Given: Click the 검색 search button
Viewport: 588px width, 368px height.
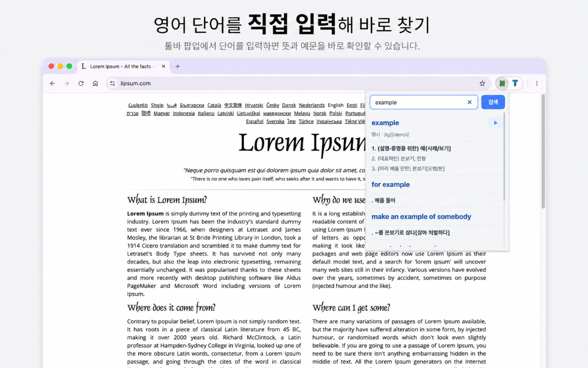Looking at the screenshot, I should [493, 102].
